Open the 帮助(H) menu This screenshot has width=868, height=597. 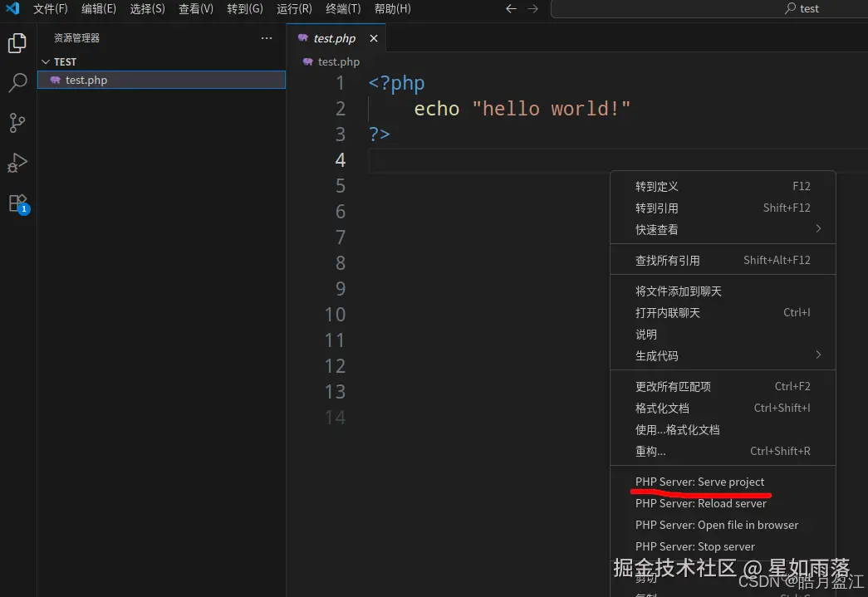[393, 8]
